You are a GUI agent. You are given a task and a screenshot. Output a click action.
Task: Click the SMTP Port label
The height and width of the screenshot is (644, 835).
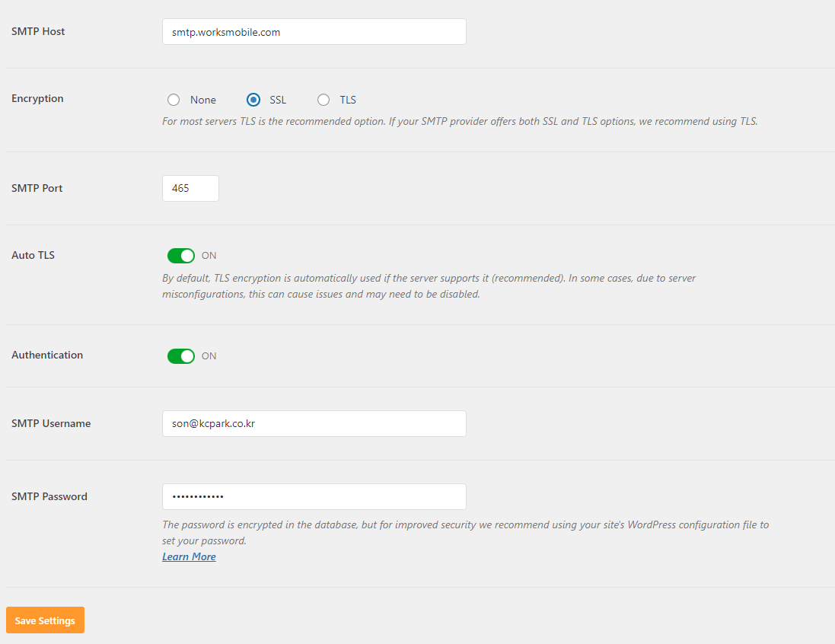tap(37, 188)
